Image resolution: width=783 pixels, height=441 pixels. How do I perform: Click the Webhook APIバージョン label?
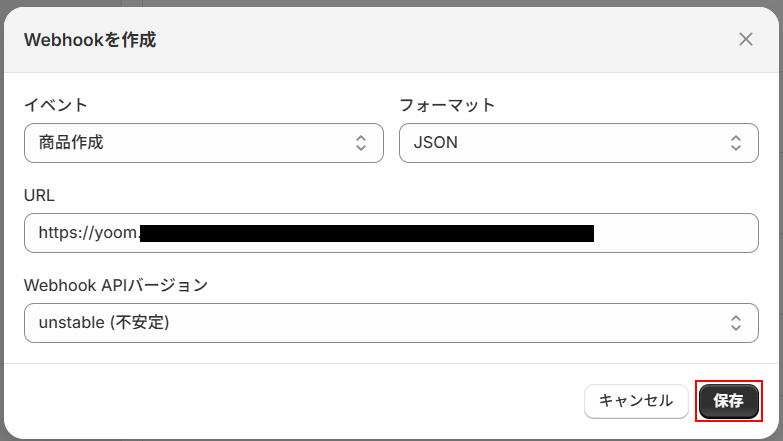(116, 285)
